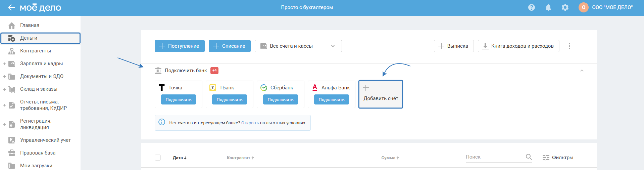This screenshot has width=644, height=170.
Task: Follow the 'Открыть' link
Action: point(250,123)
